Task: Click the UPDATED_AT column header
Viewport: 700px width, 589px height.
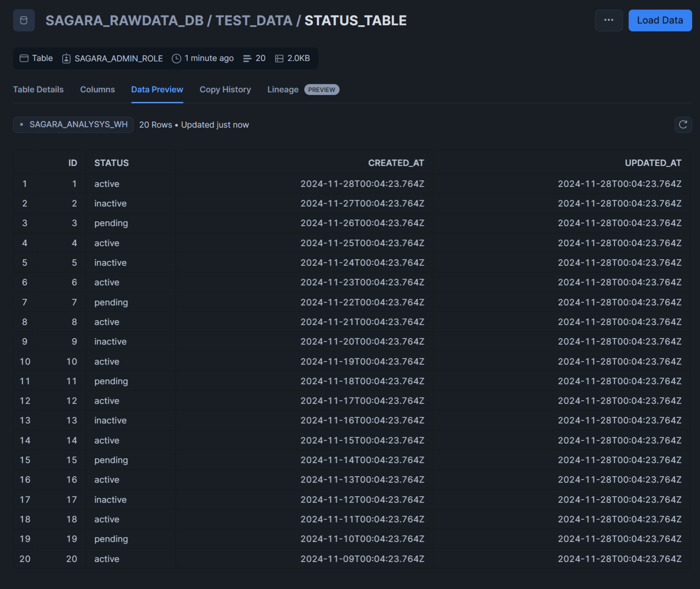Action: (x=653, y=163)
